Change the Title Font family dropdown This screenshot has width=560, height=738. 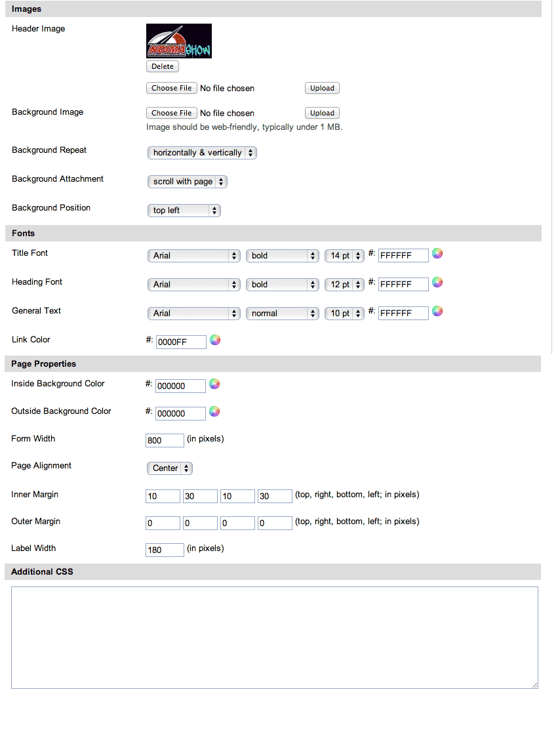[x=193, y=256]
